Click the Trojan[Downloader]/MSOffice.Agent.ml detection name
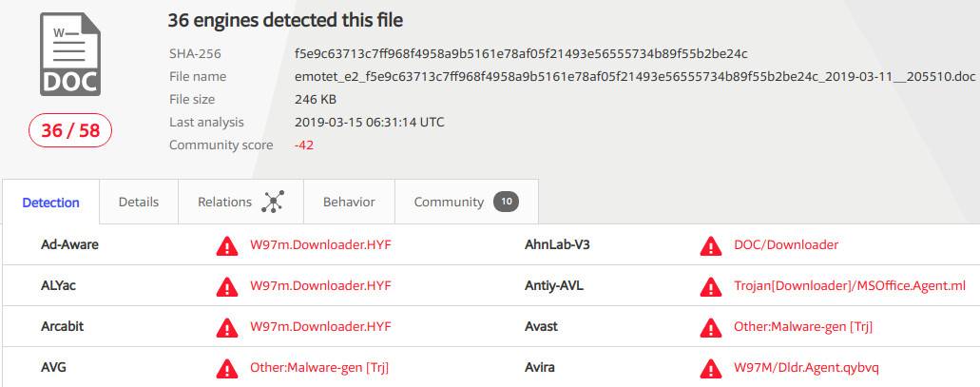The width and height of the screenshot is (980, 387). [x=850, y=285]
